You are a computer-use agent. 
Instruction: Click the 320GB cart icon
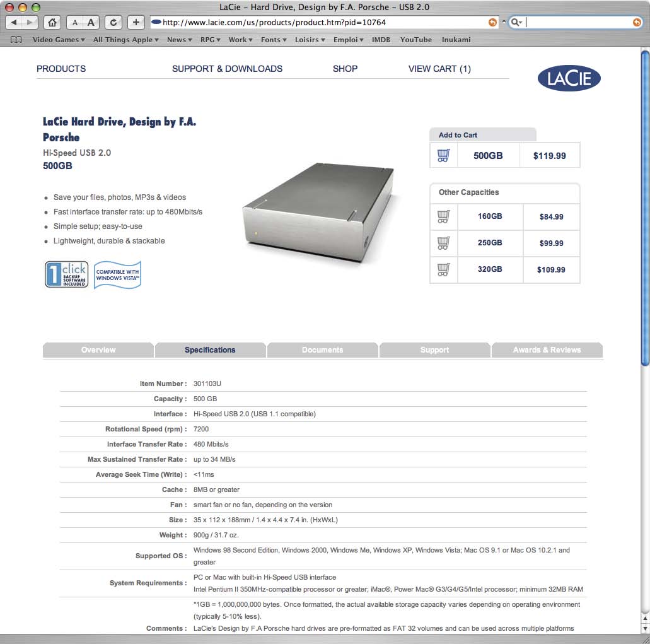[444, 269]
